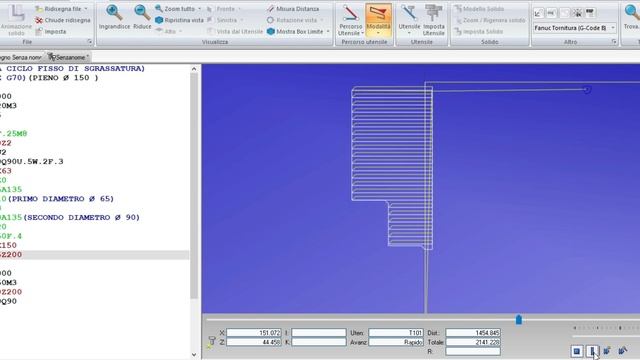Screen dimensions: 640x360
Task: Click Modello Solido
Action: (479, 9)
